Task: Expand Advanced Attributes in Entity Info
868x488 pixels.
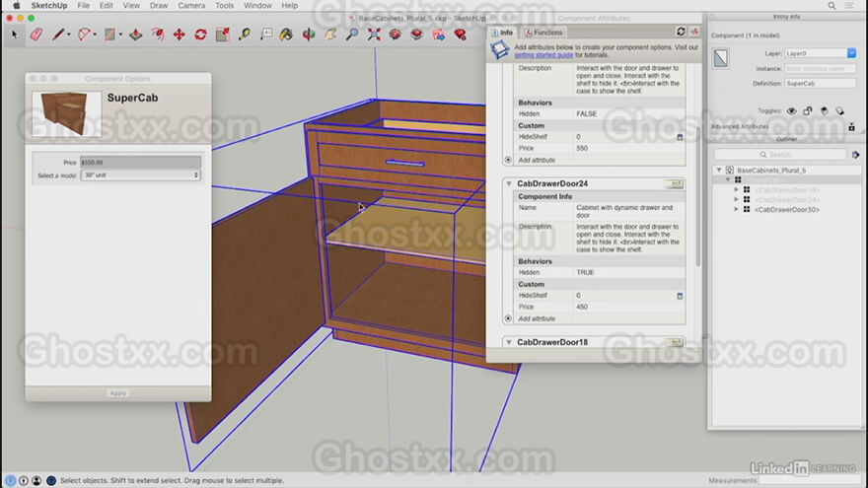Action: point(851,127)
